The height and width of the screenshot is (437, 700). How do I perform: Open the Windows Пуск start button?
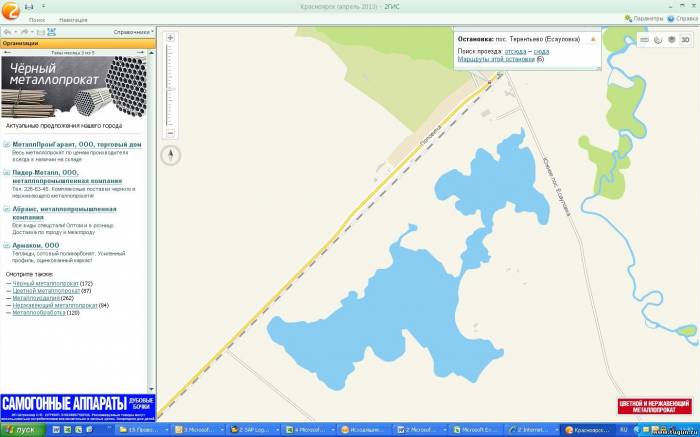pyautogui.click(x=22, y=430)
